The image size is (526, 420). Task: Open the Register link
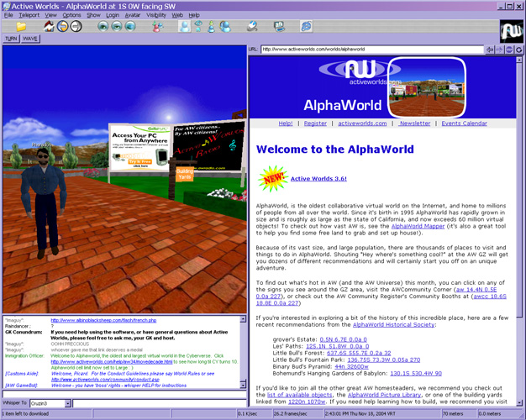tap(315, 123)
